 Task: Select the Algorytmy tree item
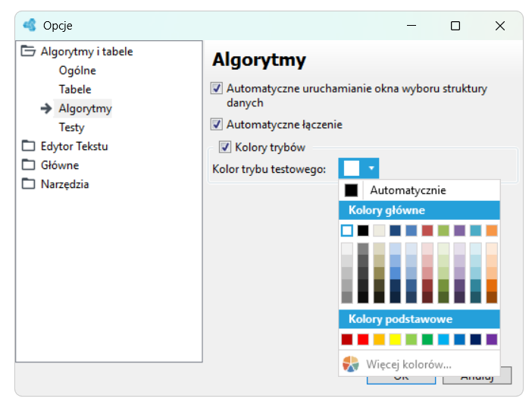[x=85, y=108]
